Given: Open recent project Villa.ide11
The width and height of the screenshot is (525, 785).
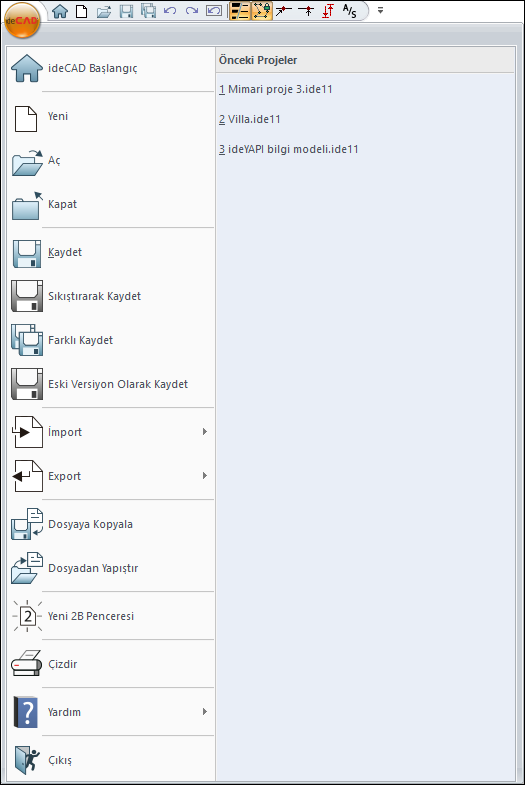Looking at the screenshot, I should click(250, 119).
